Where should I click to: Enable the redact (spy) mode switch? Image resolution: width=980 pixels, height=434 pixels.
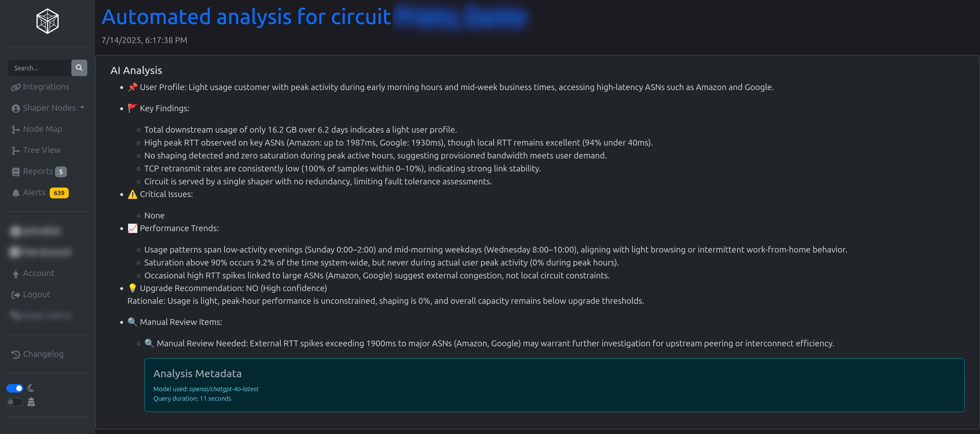15,402
